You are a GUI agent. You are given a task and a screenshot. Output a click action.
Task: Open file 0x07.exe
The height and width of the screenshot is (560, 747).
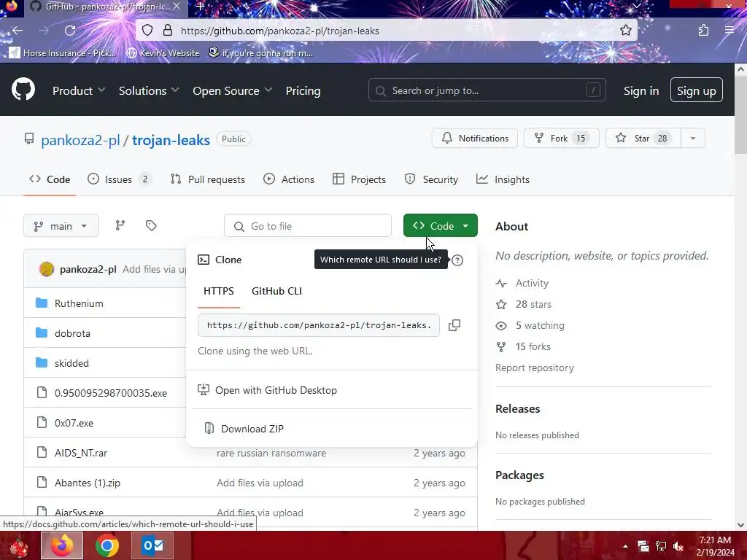[x=74, y=423]
